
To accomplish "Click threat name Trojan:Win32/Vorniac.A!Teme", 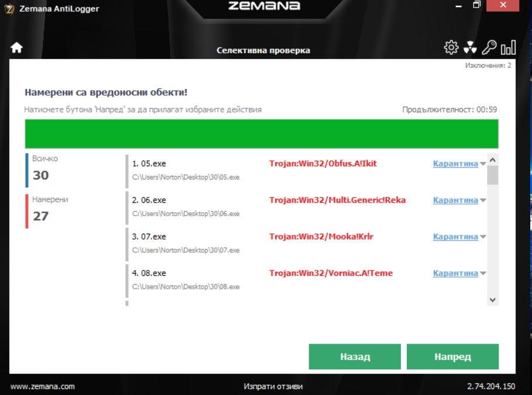I will (331, 273).
